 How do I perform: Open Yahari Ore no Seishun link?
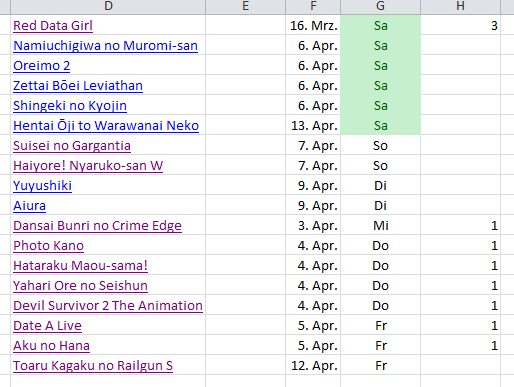click(80, 286)
